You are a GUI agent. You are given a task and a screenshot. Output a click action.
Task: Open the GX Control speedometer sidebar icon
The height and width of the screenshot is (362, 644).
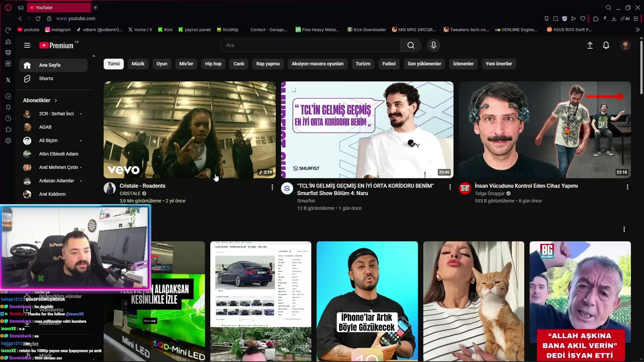pos(8,30)
